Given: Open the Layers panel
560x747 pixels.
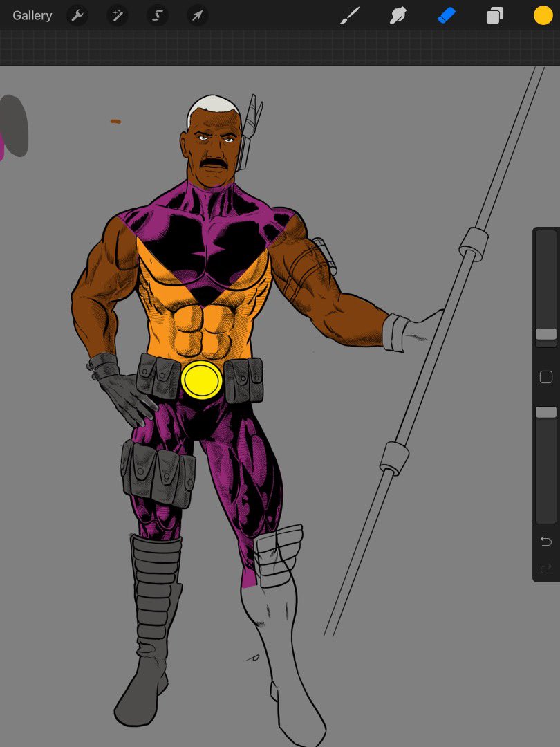Looking at the screenshot, I should click(495, 16).
